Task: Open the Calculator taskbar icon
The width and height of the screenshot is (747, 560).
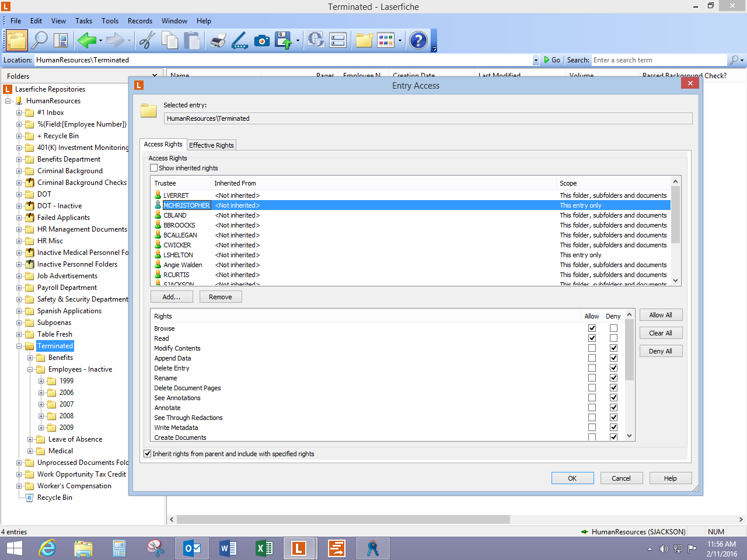Action: pyautogui.click(x=120, y=548)
